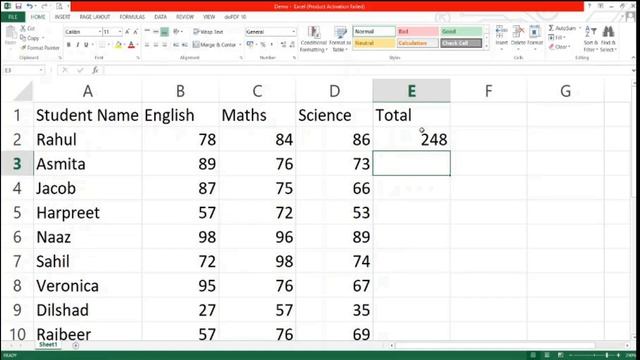Click the Insert Function fx icon

tap(95, 70)
